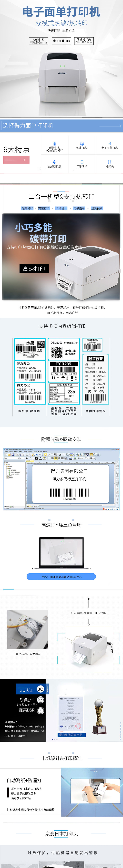Click the black 高速打印 label on banner

tap(34, 269)
